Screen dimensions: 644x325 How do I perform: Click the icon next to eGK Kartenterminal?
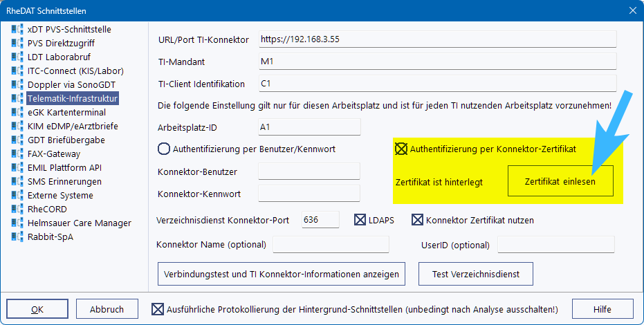[17, 113]
